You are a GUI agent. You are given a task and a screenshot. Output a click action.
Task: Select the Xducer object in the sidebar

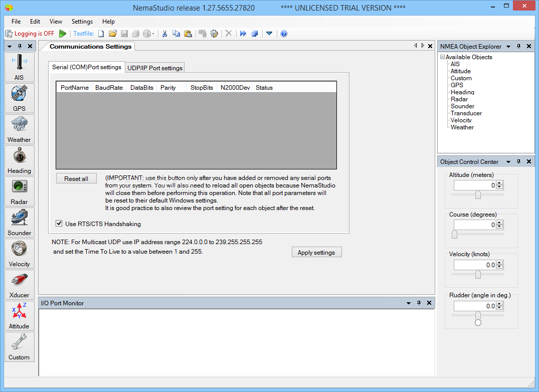[19, 285]
